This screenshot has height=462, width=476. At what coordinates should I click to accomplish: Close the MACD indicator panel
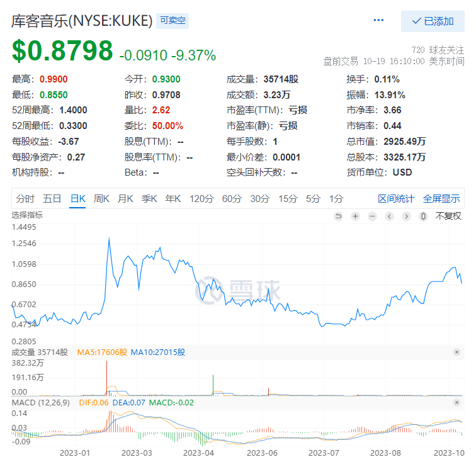tap(456, 402)
